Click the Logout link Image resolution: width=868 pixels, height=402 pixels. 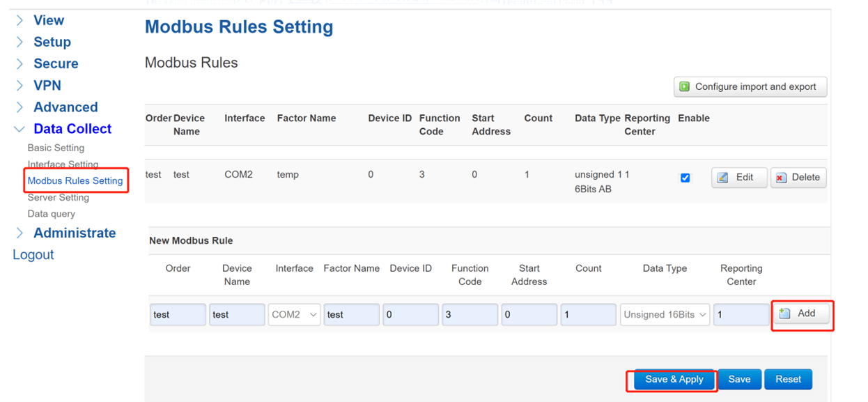tap(33, 255)
